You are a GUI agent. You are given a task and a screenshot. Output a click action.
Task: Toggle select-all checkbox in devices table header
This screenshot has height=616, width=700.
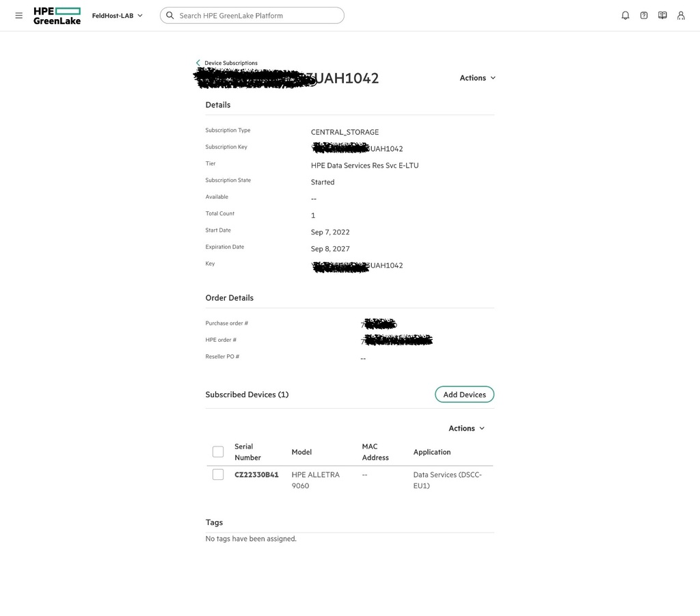click(218, 452)
